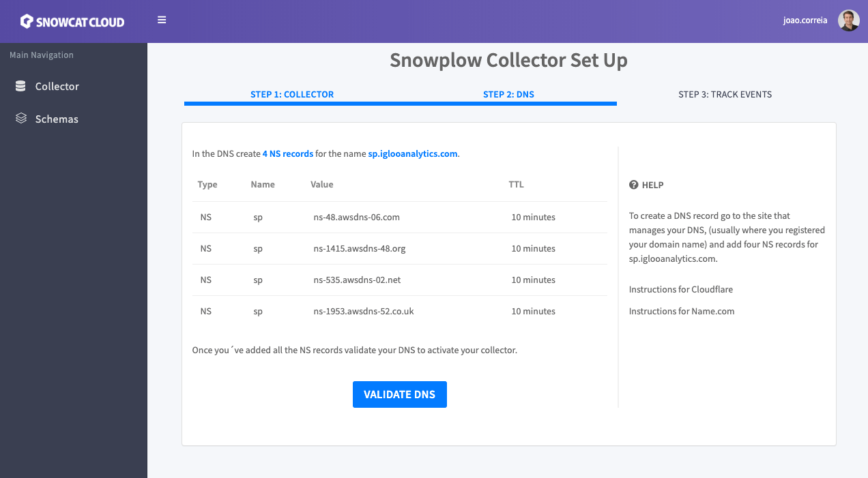
Task: Select the ns-1415.awsdns-48.org value
Action: pyautogui.click(x=360, y=248)
